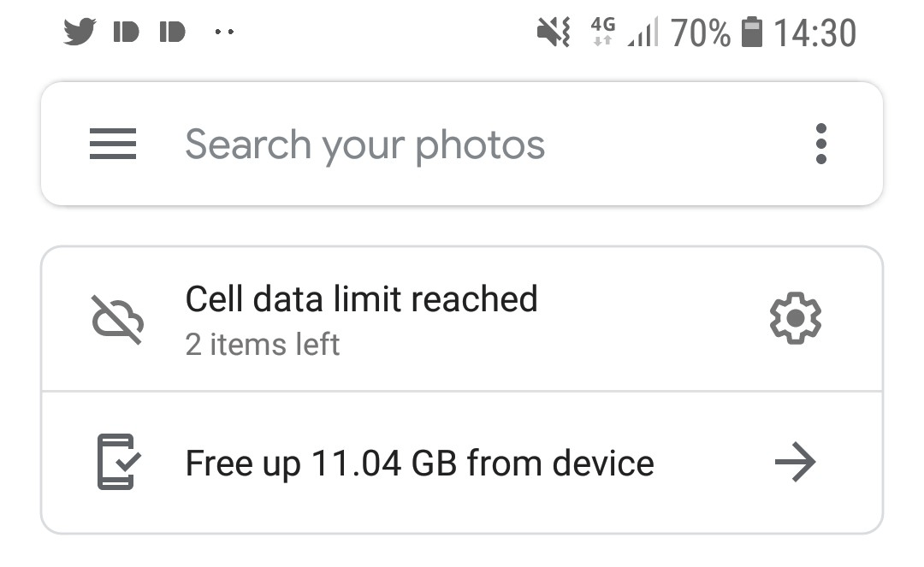Tap the crossed-out cloud backup icon
This screenshot has width=924, height=567.
coord(117,320)
